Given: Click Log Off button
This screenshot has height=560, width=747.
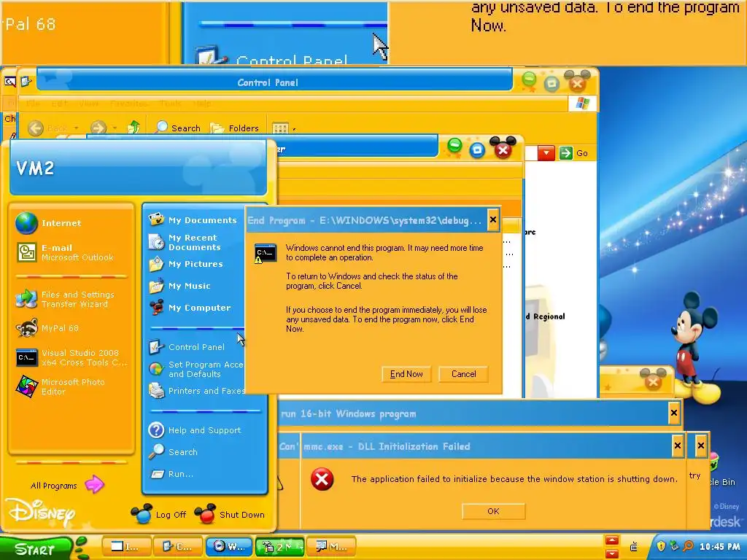Looking at the screenshot, I should pos(158,515).
